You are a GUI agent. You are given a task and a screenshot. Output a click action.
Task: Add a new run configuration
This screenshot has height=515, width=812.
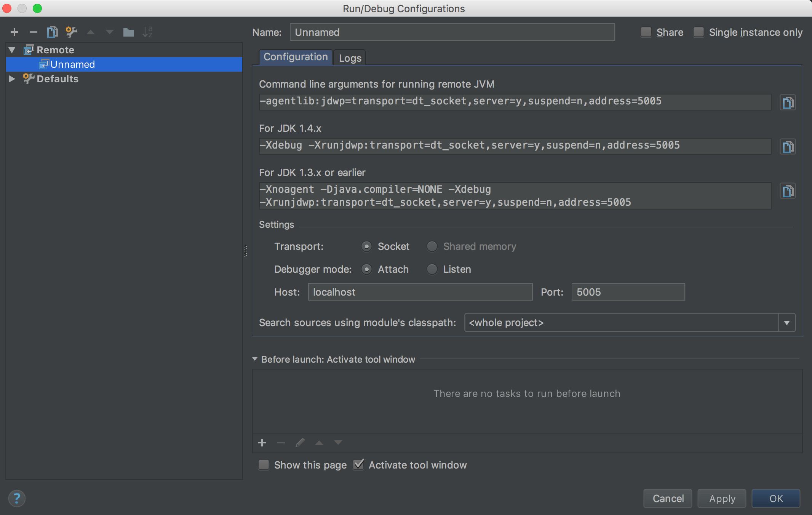14,32
